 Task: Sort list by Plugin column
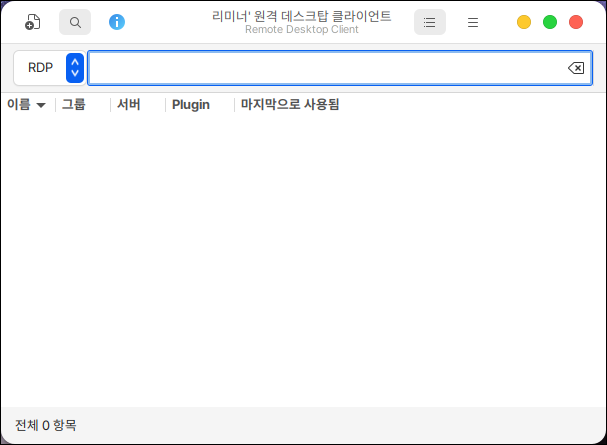[x=190, y=104]
